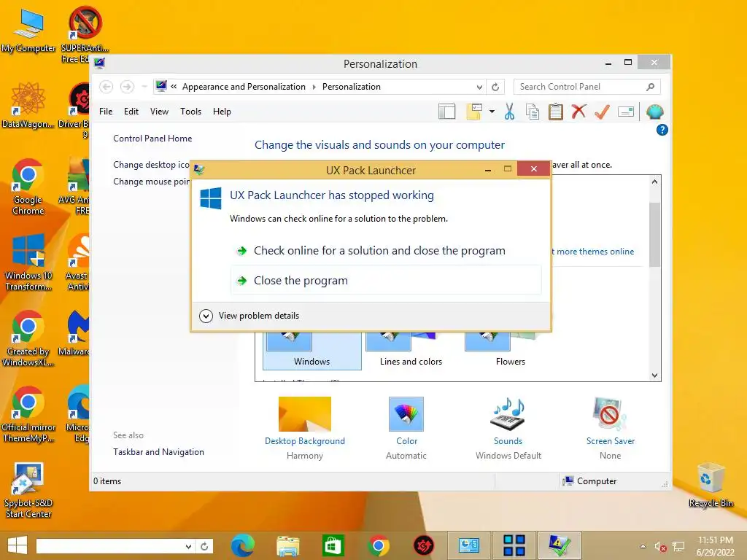Open the File menu
Screen dimensions: 747x560
(106, 112)
